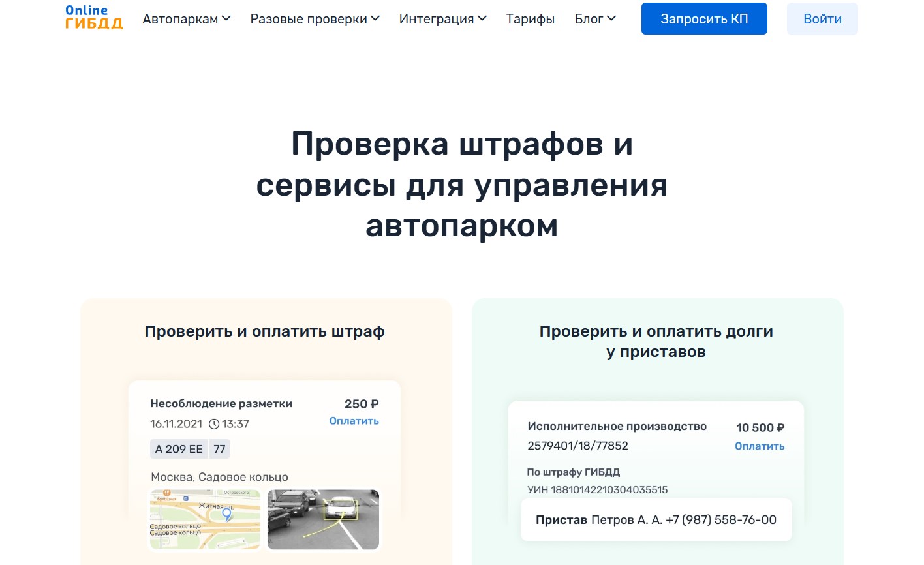Click the blue location pin on the map
Image resolution: width=924 pixels, height=565 pixels.
click(227, 514)
